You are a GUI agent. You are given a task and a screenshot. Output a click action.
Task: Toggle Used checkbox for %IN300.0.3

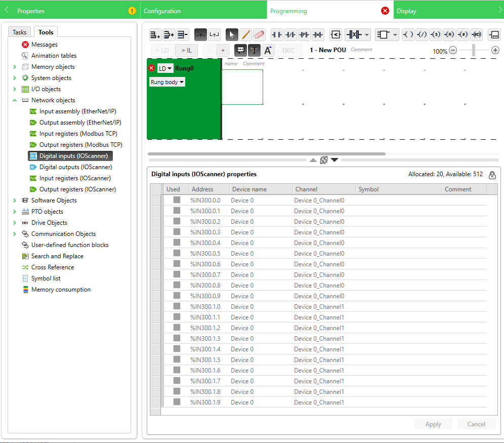177,232
